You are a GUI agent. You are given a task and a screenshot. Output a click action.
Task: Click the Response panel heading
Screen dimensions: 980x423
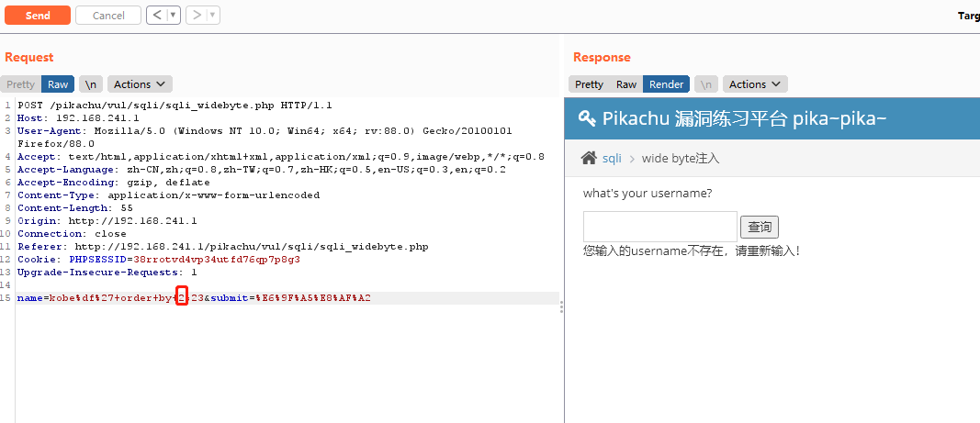pos(602,58)
